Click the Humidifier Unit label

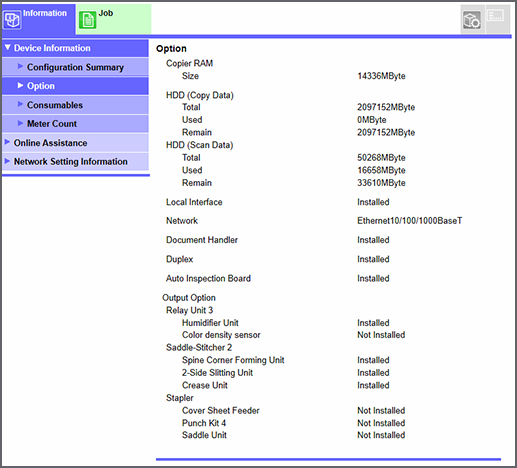click(x=210, y=323)
